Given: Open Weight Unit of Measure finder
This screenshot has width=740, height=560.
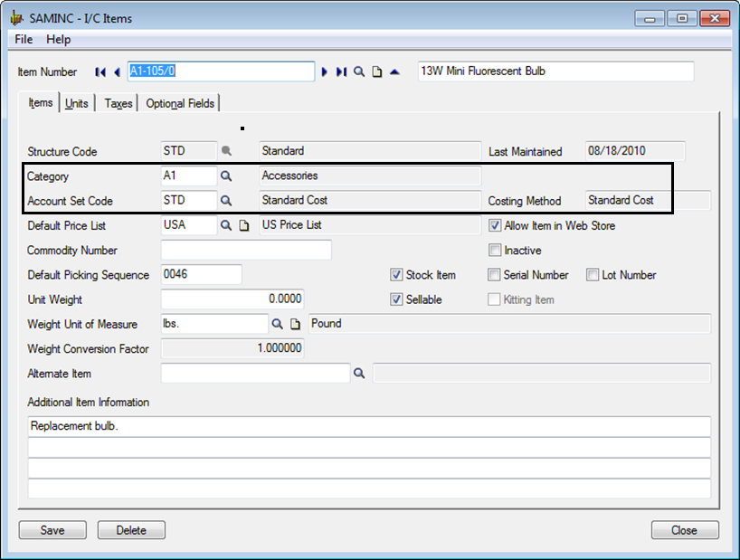Looking at the screenshot, I should 278,324.
